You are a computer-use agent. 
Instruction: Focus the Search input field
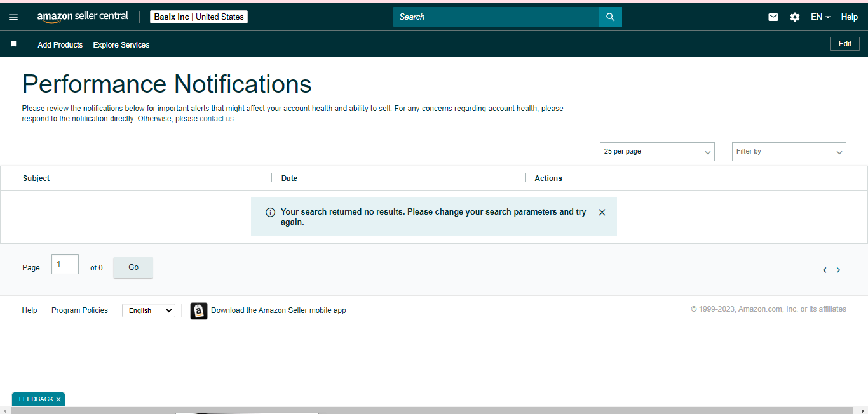tap(496, 17)
